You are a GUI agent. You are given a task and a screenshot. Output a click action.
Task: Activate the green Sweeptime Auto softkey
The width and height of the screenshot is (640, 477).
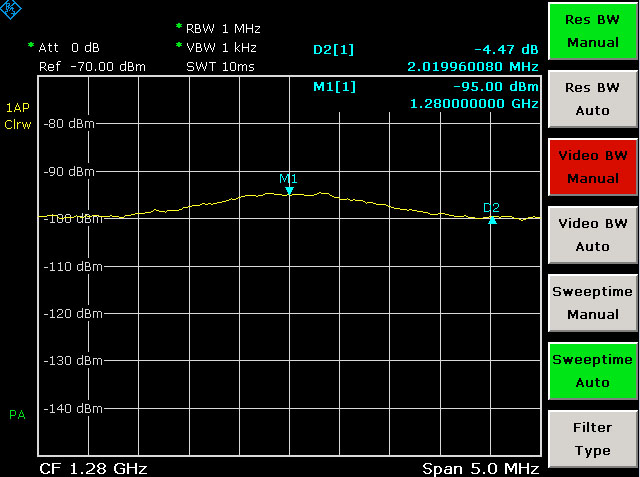(592, 371)
